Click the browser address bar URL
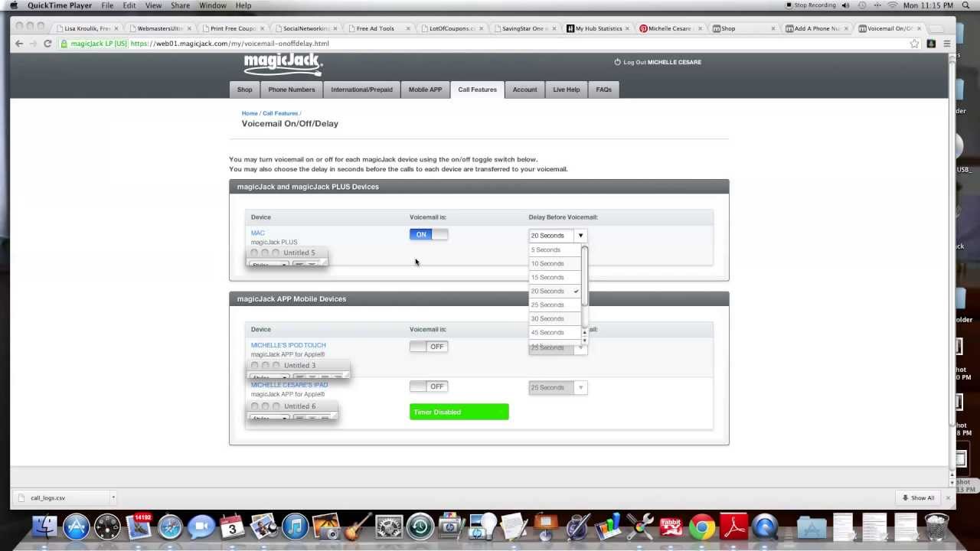The image size is (980, 551). click(230, 44)
